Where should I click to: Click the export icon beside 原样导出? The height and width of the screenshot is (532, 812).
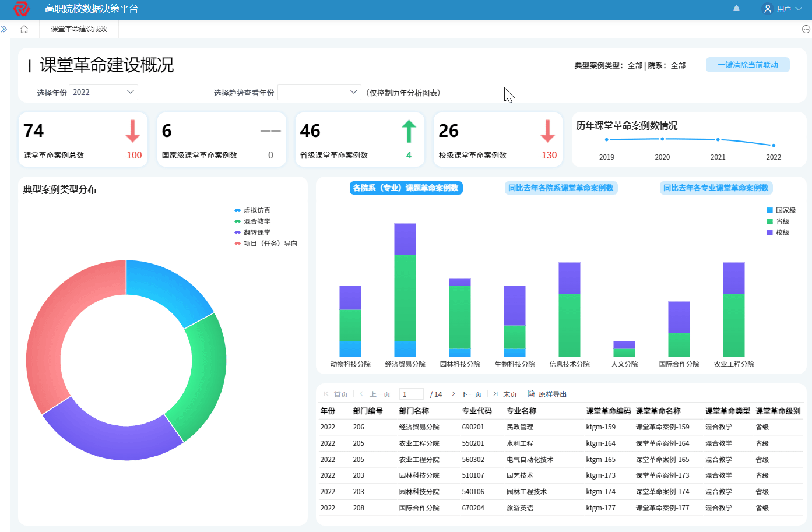click(531, 394)
